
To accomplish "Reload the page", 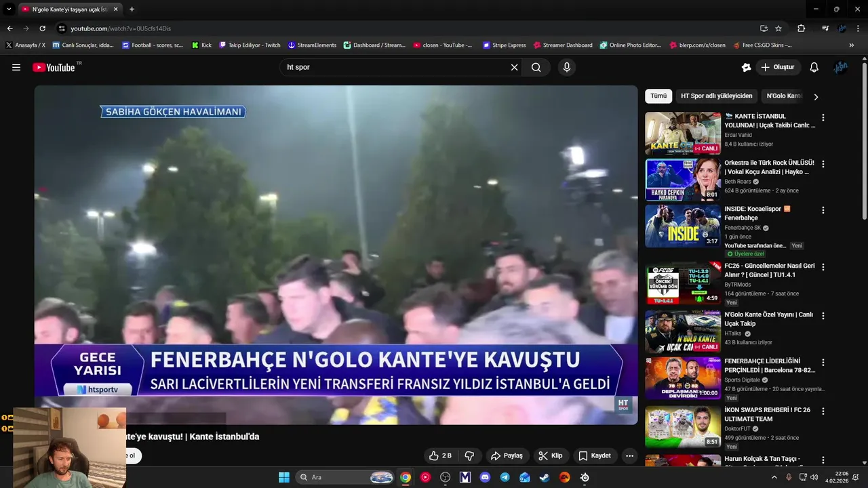I will pyautogui.click(x=42, y=28).
